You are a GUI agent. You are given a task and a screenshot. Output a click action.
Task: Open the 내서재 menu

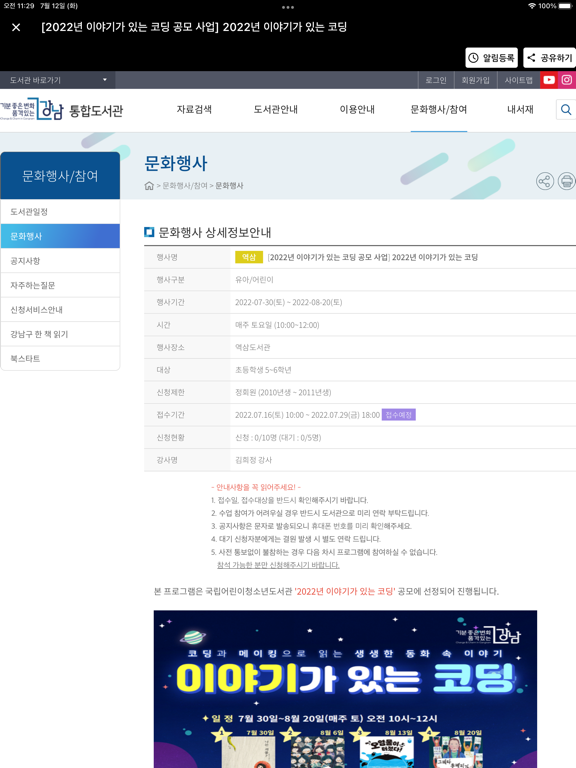click(x=520, y=110)
